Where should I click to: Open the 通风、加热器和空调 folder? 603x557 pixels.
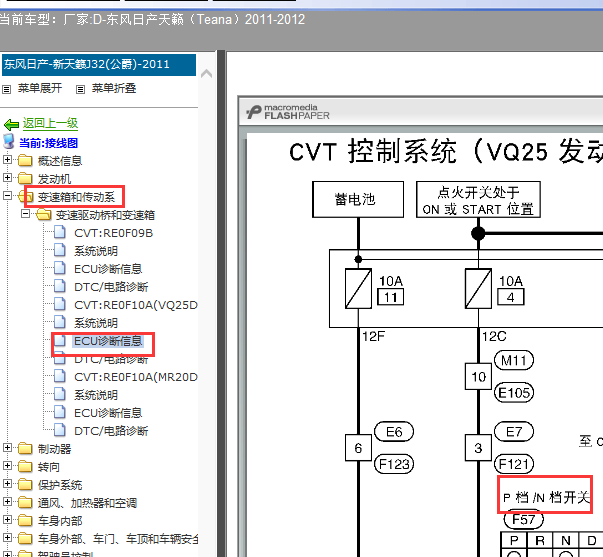click(87, 503)
